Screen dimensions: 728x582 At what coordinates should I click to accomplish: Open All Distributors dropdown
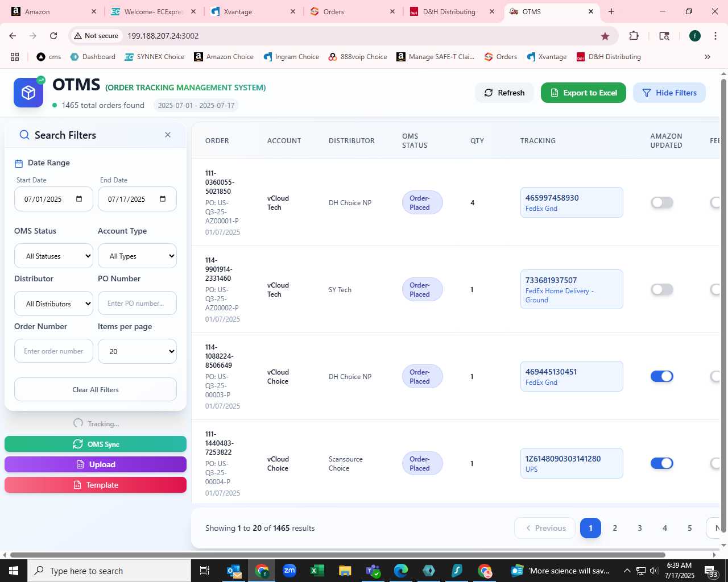click(53, 304)
